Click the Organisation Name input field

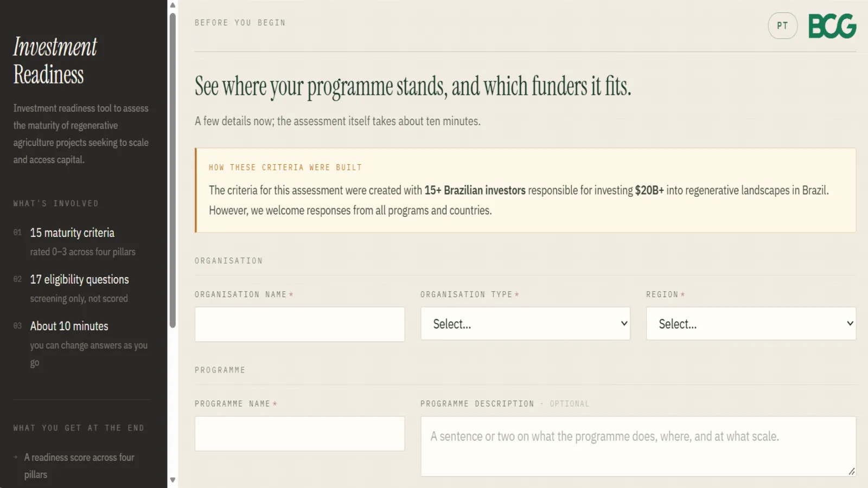(x=299, y=324)
